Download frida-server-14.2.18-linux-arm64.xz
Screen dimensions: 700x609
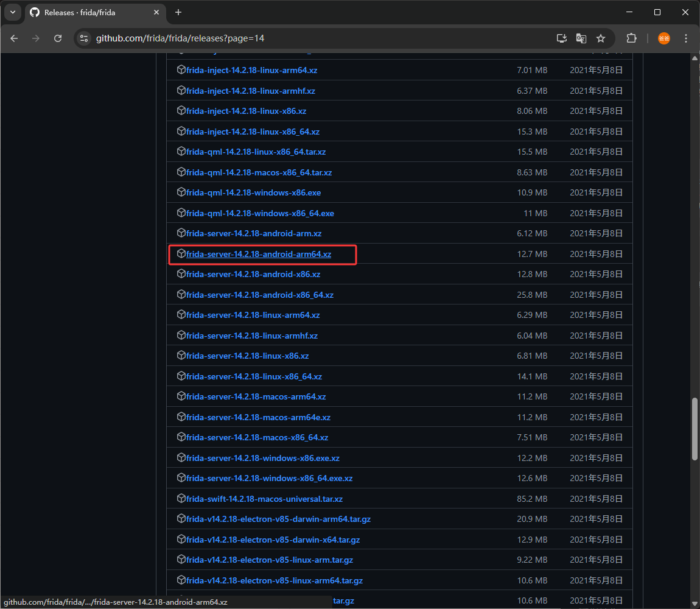point(253,315)
